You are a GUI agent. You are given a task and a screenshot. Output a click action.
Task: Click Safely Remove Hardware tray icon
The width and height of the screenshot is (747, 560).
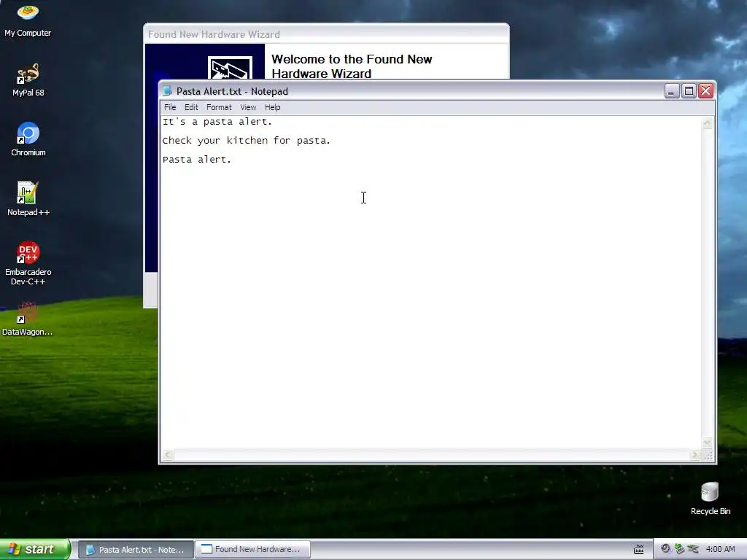coord(679,549)
